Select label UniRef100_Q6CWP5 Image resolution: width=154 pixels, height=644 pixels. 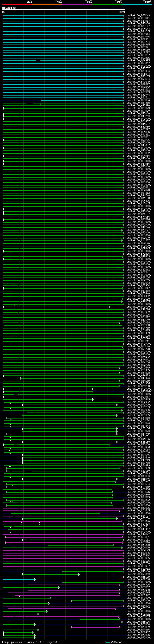coord(138,559)
